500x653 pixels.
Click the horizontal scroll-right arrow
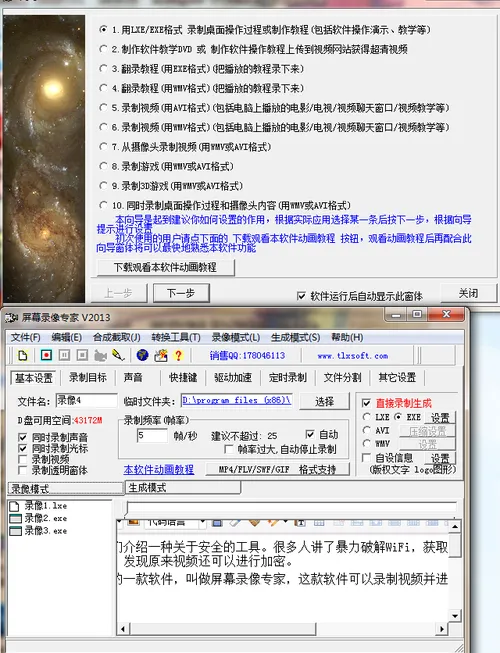pyautogui.click(x=442, y=628)
